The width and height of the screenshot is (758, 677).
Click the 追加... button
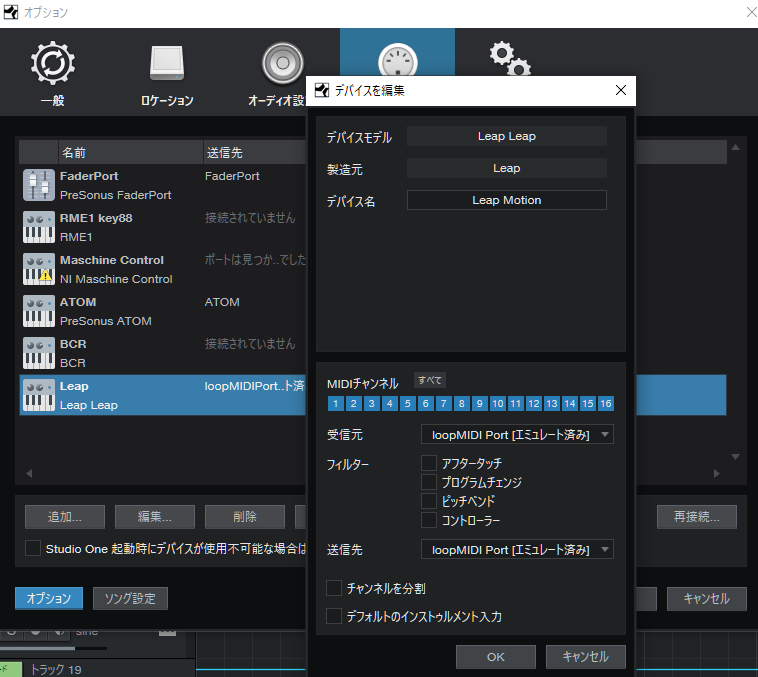point(65,516)
